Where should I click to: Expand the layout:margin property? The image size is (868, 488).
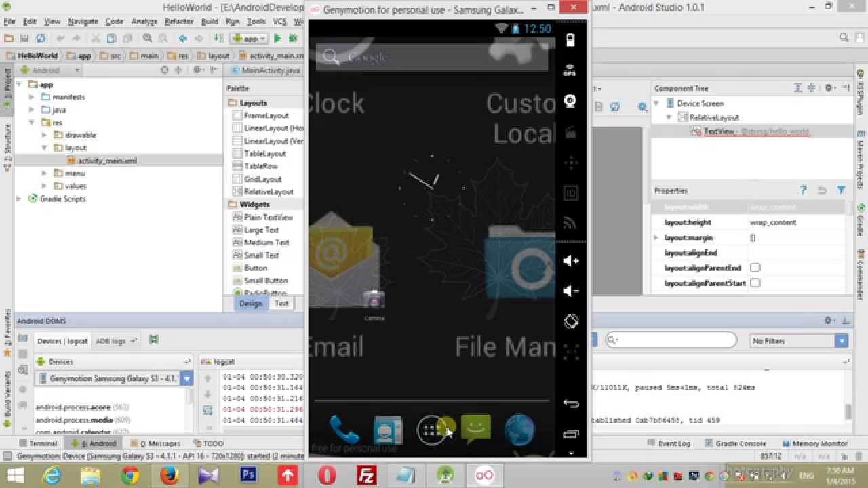[656, 237]
